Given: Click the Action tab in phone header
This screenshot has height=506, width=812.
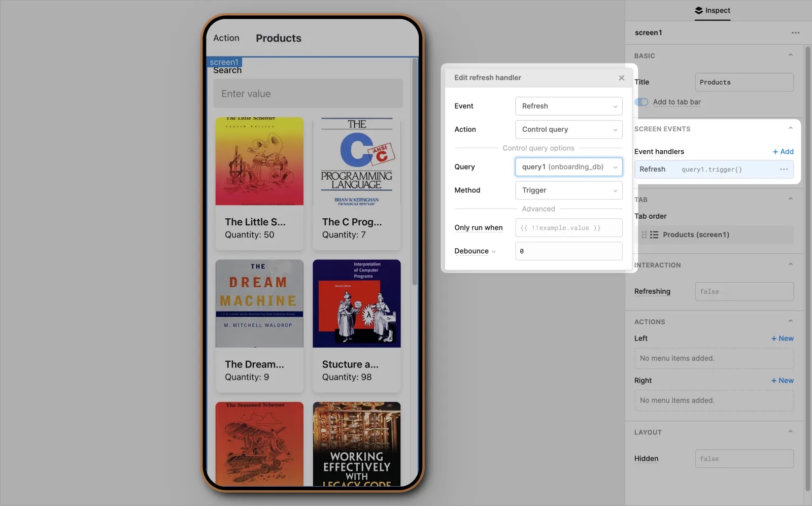Looking at the screenshot, I should tap(226, 38).
